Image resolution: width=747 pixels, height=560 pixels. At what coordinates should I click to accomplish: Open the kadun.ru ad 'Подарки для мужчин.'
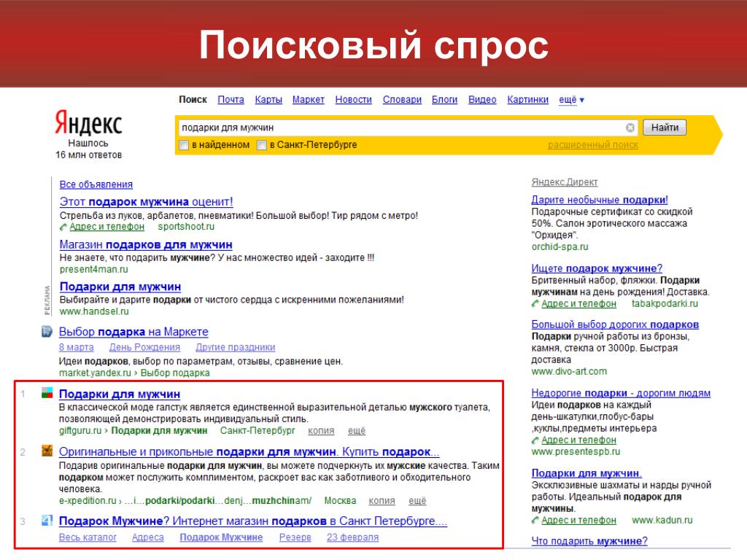587,472
